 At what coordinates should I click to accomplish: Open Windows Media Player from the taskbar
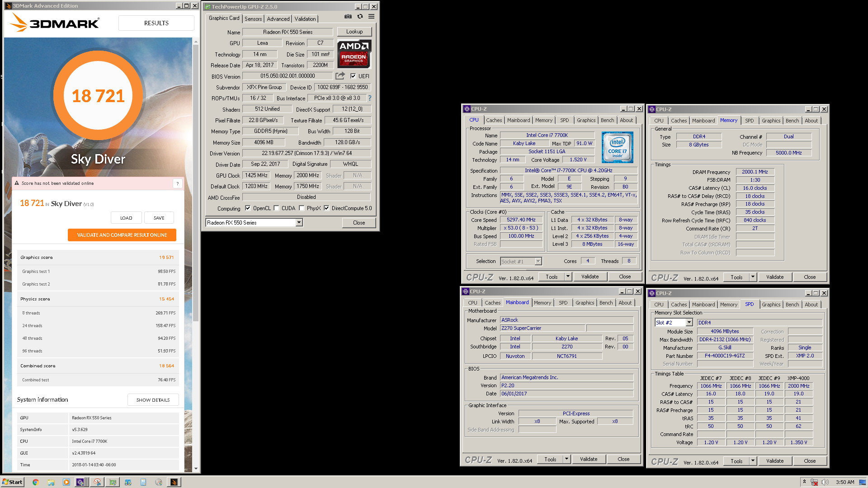point(66,482)
